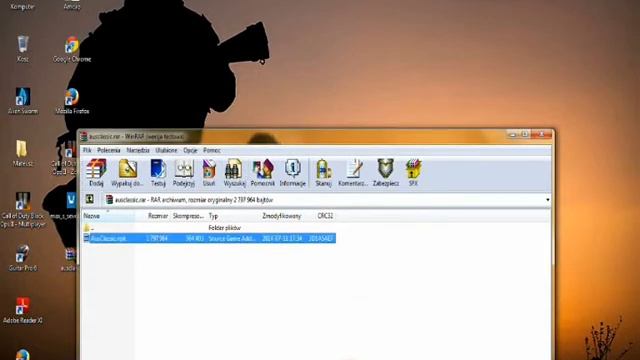Minimize the WinRAR window
Screen dimensions: 640x360
coord(513,134)
